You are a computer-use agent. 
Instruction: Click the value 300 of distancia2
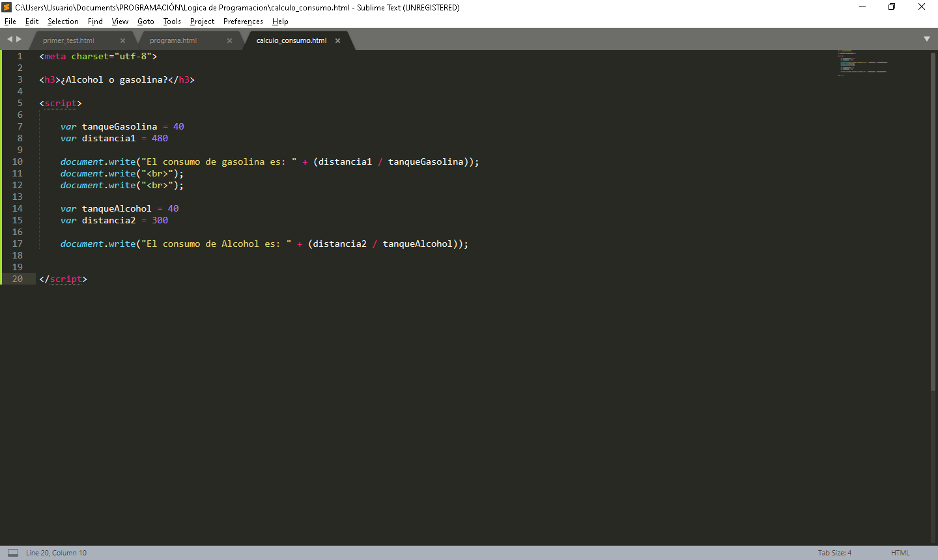pos(160,221)
